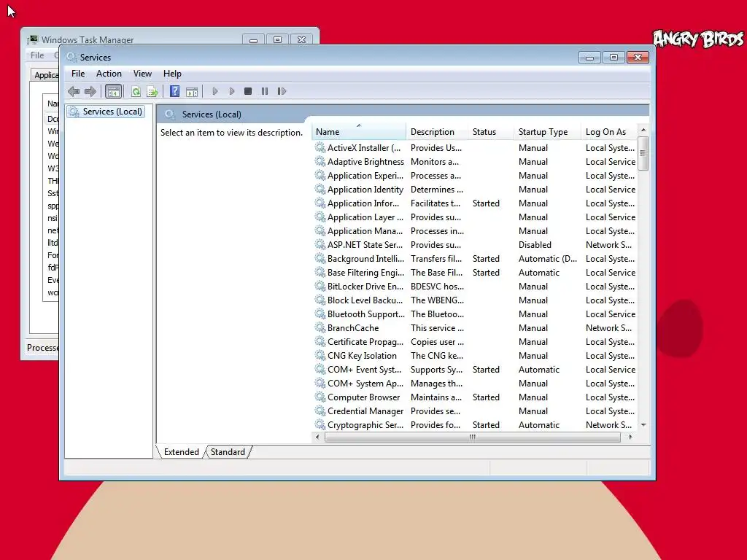Click the vertical scrollbar up arrow

coord(643,130)
